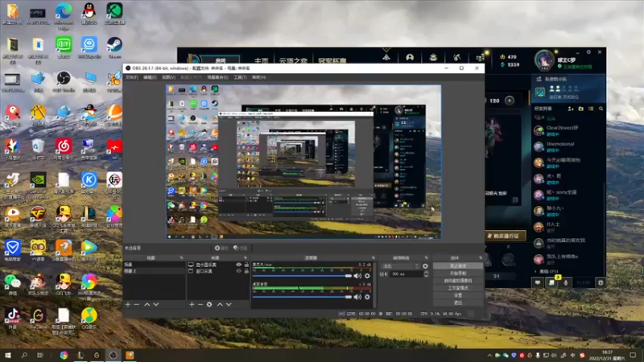The height and width of the screenshot is (362, 644).
Task: Click the Settings button in controls panel
Action: pos(459,295)
